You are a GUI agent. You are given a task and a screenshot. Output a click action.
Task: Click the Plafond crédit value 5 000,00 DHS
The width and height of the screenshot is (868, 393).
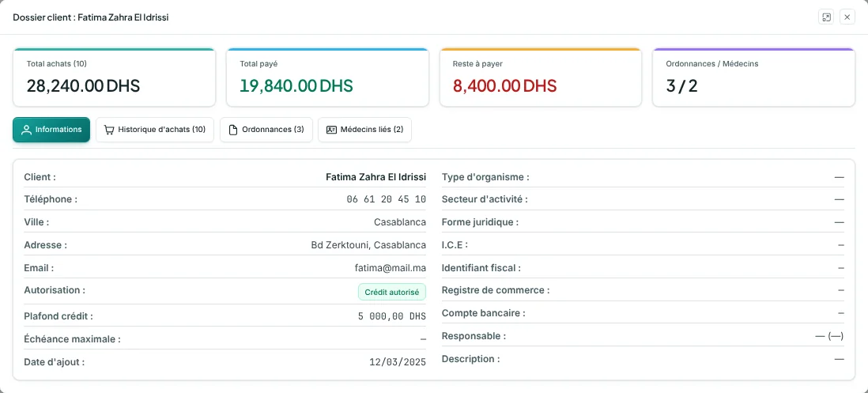coord(392,316)
